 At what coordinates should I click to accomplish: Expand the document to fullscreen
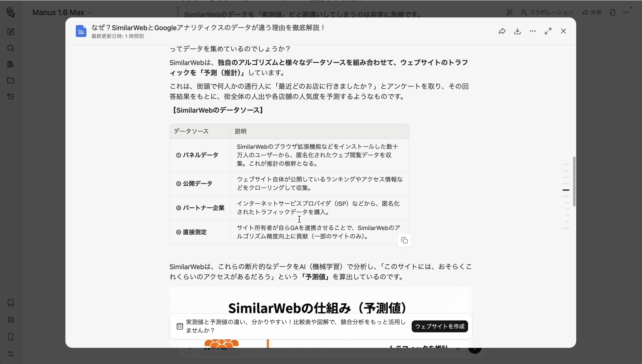coord(548,31)
